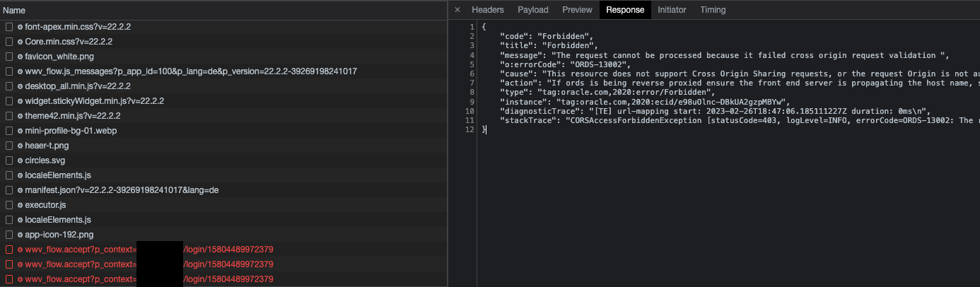Switch to the Headers tab
This screenshot has width=980, height=287.
[487, 10]
